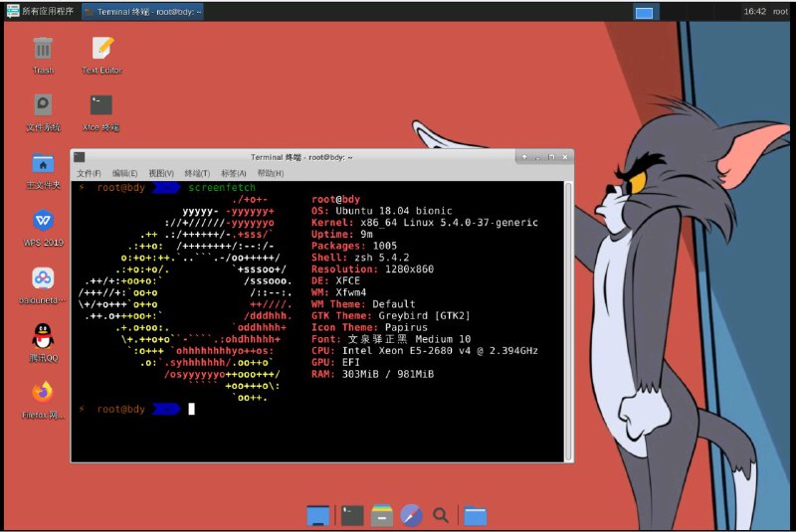Open the 视图(V) menu in Terminal

[161, 173]
